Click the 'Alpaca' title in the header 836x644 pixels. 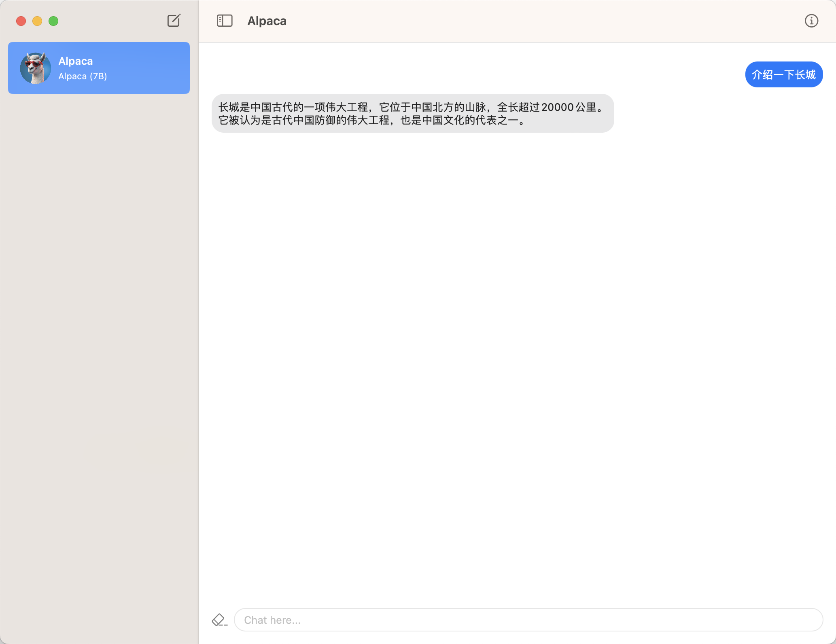tap(267, 21)
